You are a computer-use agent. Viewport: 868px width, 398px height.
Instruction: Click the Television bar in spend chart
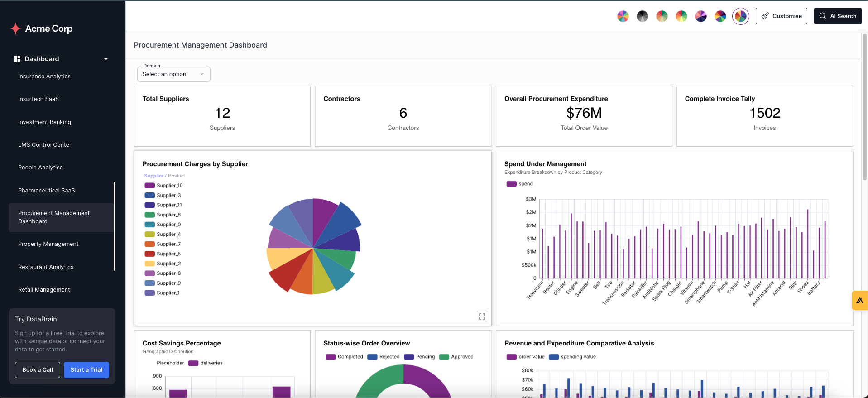click(x=542, y=254)
